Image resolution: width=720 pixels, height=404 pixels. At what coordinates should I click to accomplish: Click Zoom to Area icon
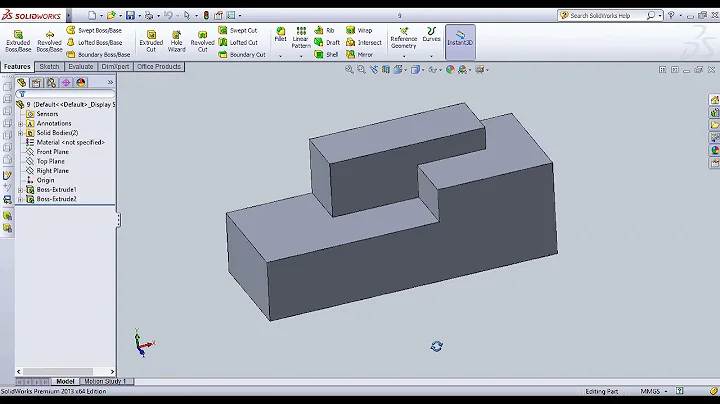tap(361, 69)
